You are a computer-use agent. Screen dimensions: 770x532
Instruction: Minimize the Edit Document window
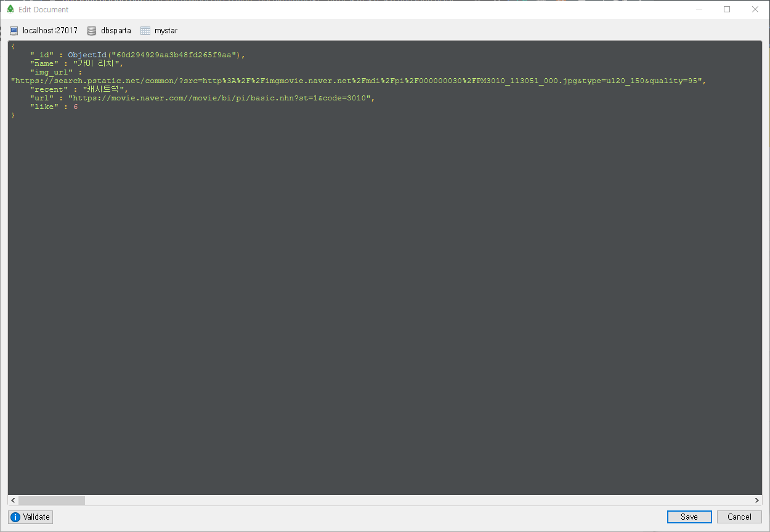click(699, 9)
